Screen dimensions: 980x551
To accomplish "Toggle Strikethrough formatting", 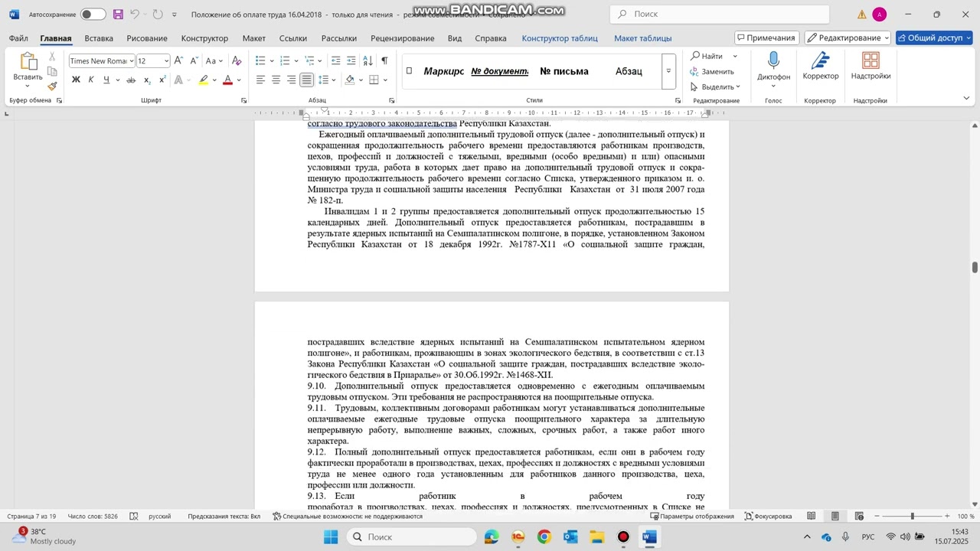I will [x=131, y=80].
